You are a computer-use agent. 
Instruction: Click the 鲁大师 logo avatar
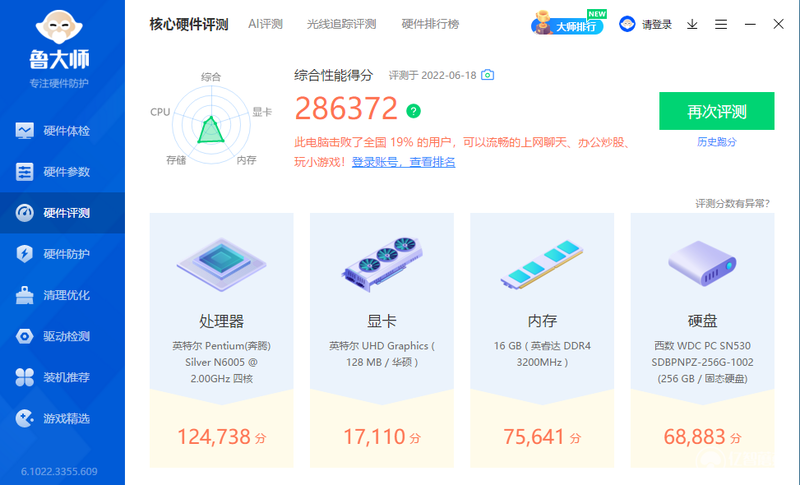pos(59,27)
